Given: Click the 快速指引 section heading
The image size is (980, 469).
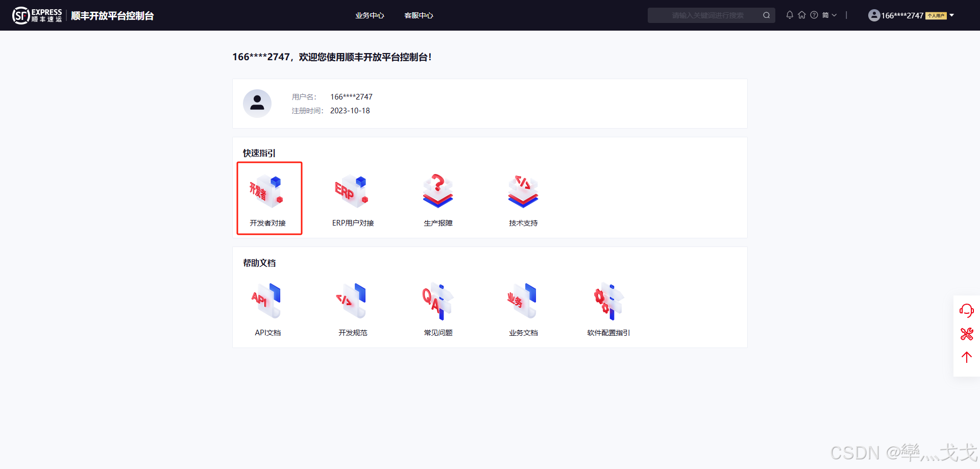Looking at the screenshot, I should pos(259,153).
